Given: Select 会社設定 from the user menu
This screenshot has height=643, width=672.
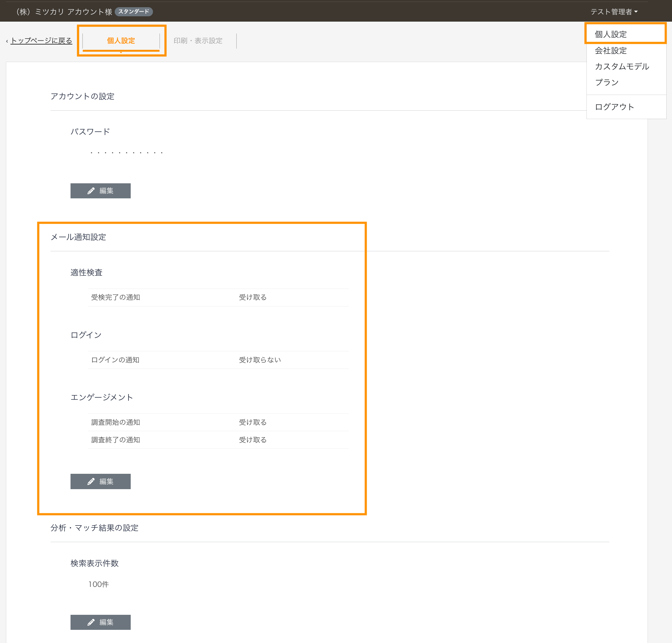Looking at the screenshot, I should point(611,51).
